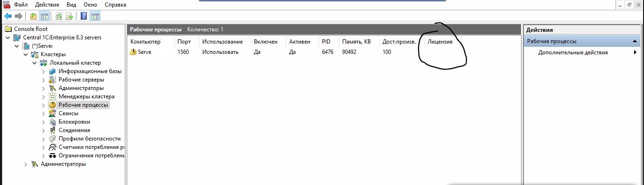Click the Рабочие процессы tree icon
Image resolution: width=644 pixels, height=185 pixels.
(53, 105)
